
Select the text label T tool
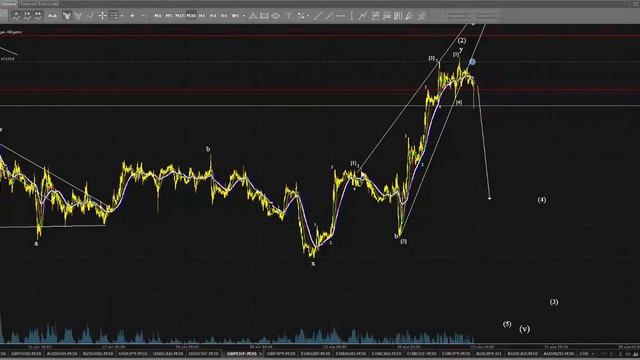point(289,16)
